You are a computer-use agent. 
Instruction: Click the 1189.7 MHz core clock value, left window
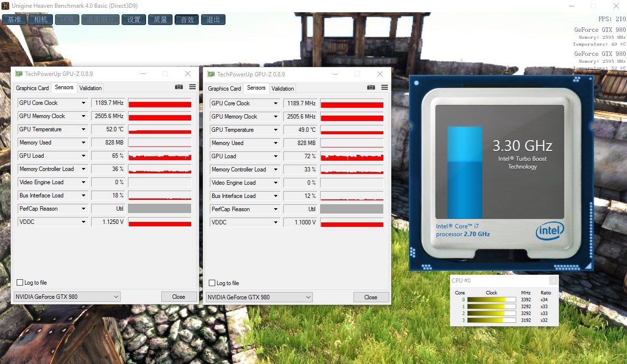(108, 103)
